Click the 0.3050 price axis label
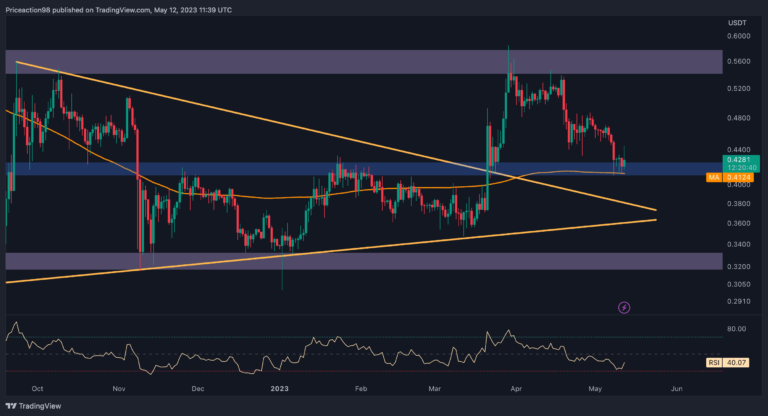 pyautogui.click(x=739, y=284)
